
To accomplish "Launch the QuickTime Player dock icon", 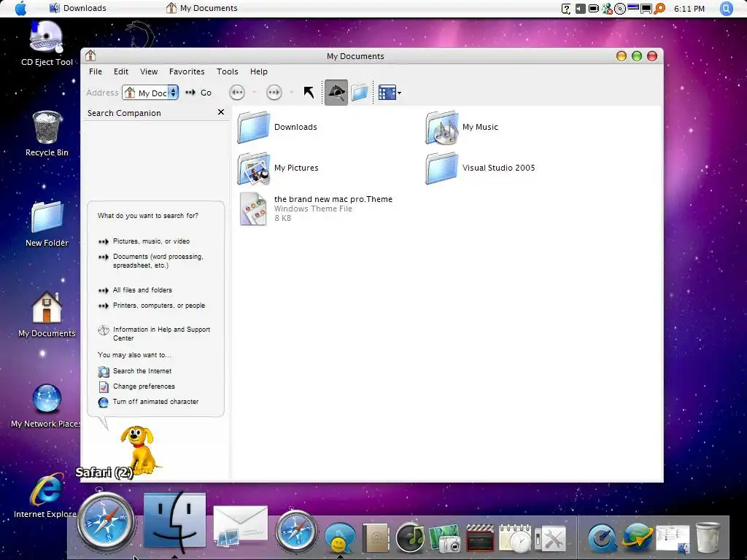I will coord(602,538).
